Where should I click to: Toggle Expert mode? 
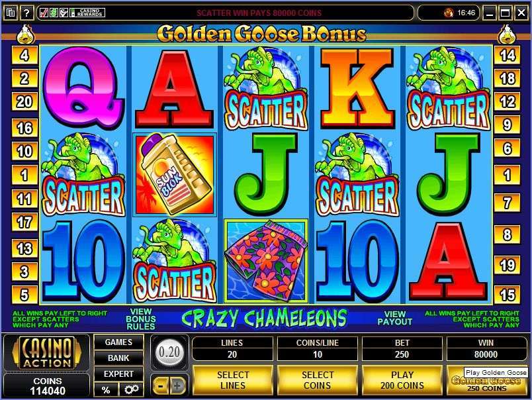118,374
